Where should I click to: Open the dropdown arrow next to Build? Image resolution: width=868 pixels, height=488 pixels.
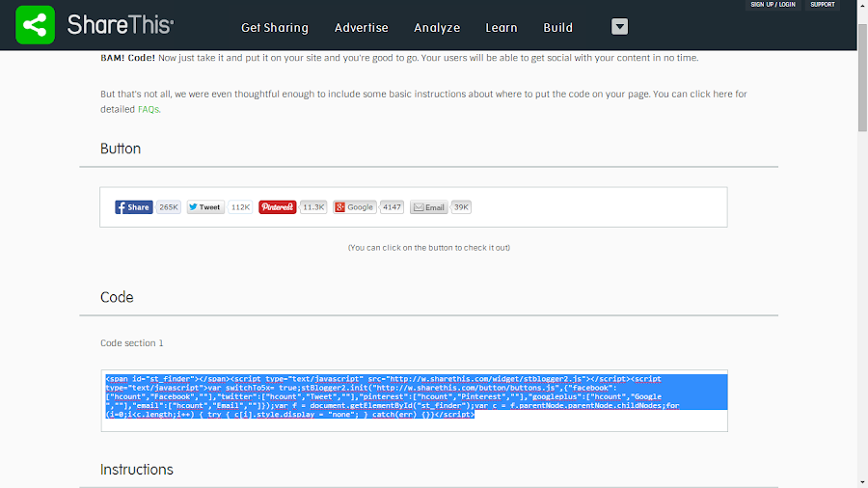[619, 27]
